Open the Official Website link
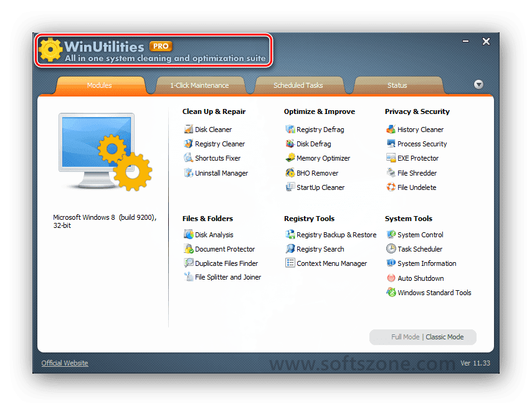Image resolution: width=532 pixels, height=406 pixels. (65, 363)
